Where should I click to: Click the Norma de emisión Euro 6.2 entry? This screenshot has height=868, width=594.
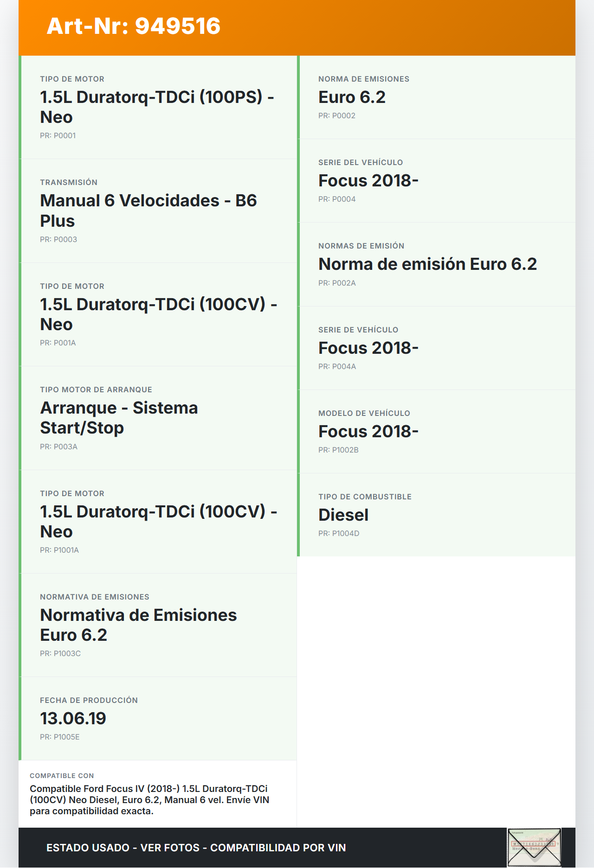pyautogui.click(x=427, y=264)
